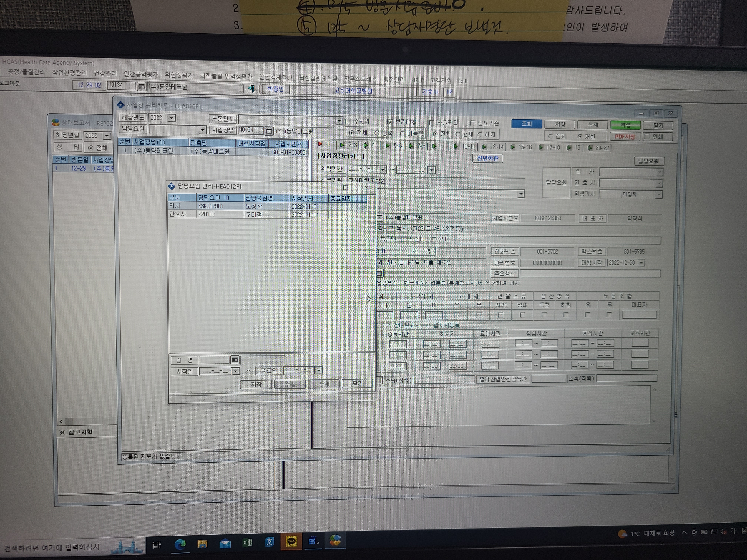Screen dimensions: 747x560
Task: Launch Excel from the taskbar
Action: point(247,542)
